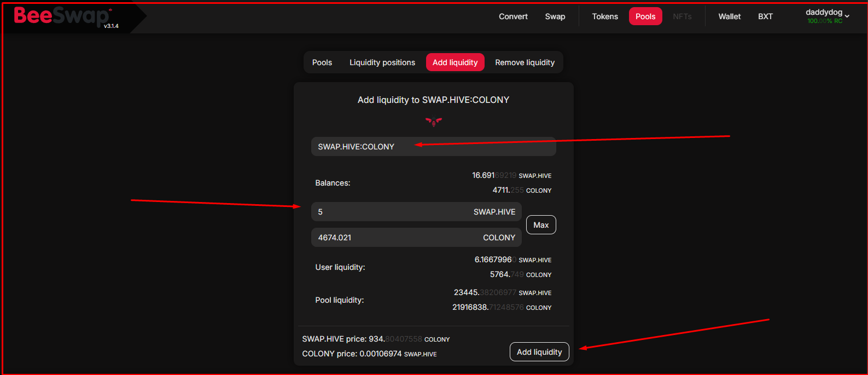Click the 100.00% RC indicator
Screen dimensions: 868x375
tap(825, 21)
